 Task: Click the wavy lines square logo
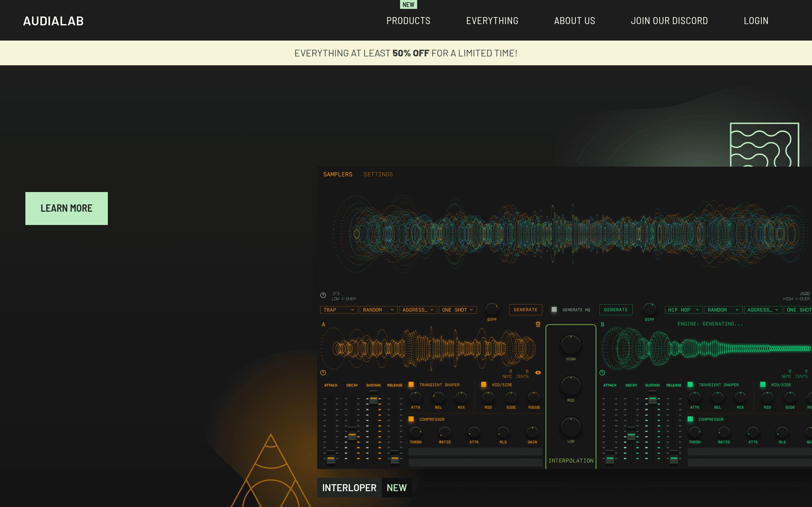pyautogui.click(x=764, y=145)
